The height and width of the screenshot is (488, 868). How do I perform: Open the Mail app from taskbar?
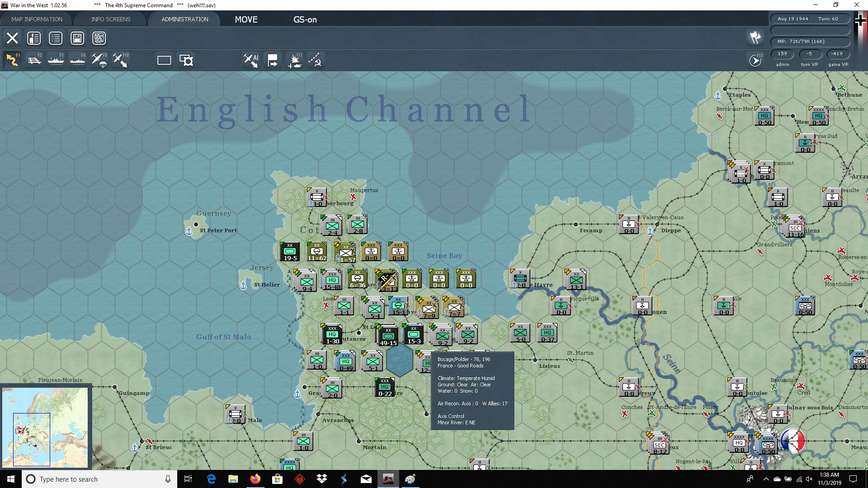click(366, 479)
